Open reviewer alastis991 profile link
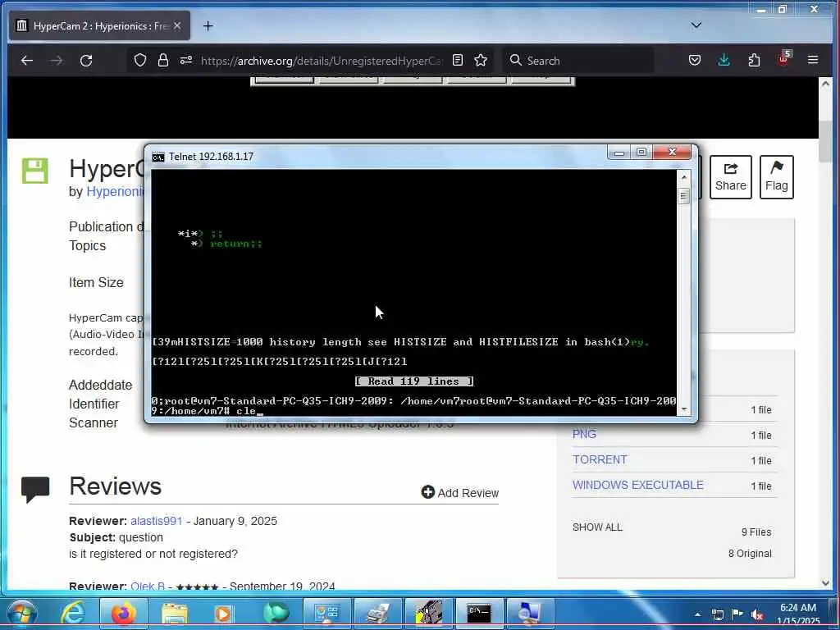The image size is (840, 630). pyautogui.click(x=157, y=521)
